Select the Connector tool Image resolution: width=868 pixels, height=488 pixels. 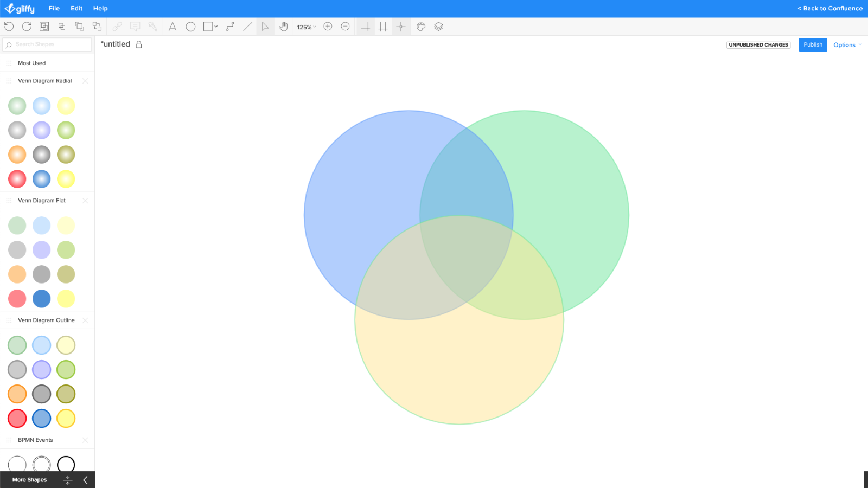point(229,26)
